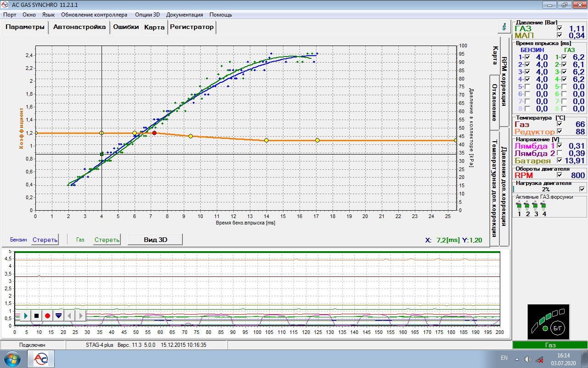Select red multiplier point on orange line

[x=154, y=133]
